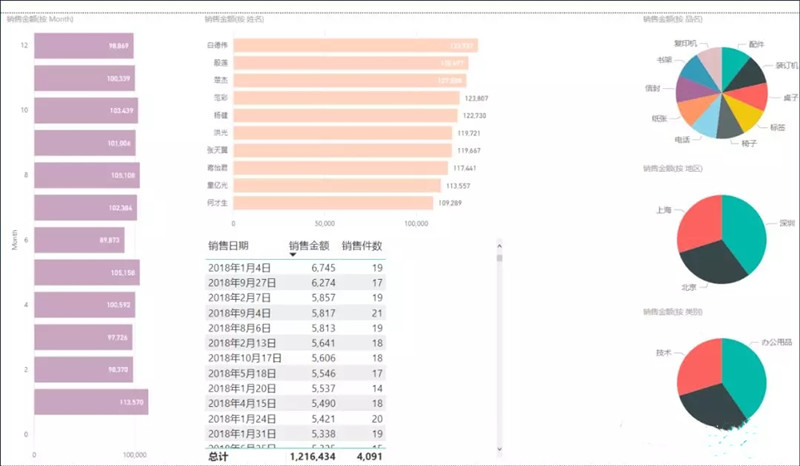The image size is (800, 466).
Task: Sort table by 销售日期 column header
Action: coord(228,246)
